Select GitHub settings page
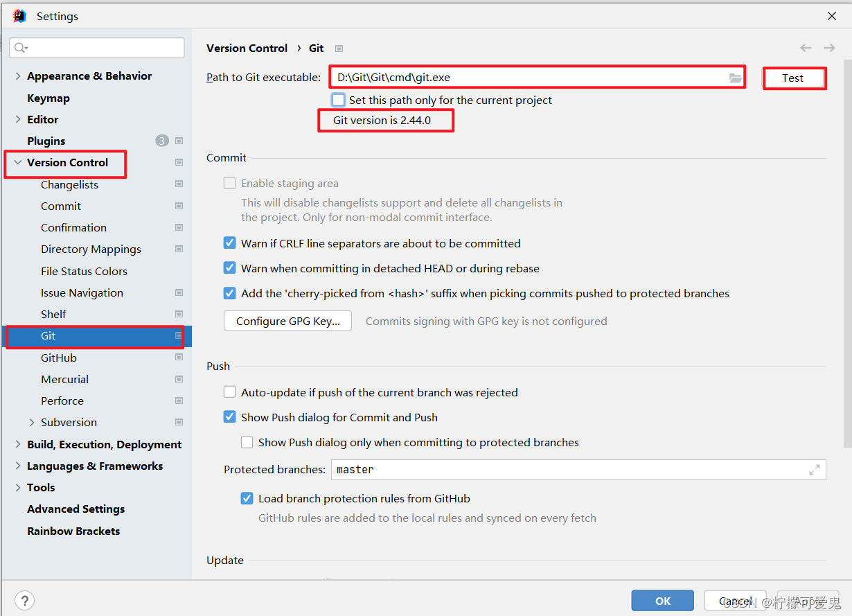Screen dimensions: 852x616 tap(59, 358)
